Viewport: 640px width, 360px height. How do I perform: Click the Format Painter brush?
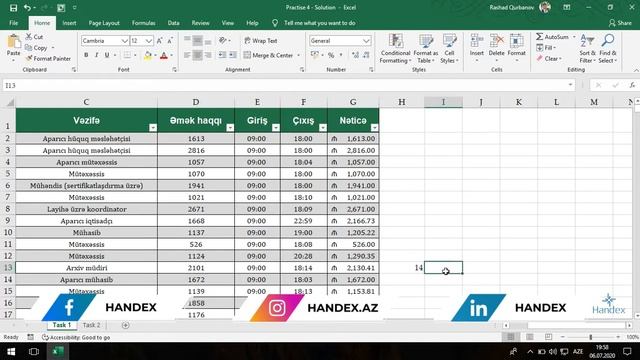pos(29,58)
